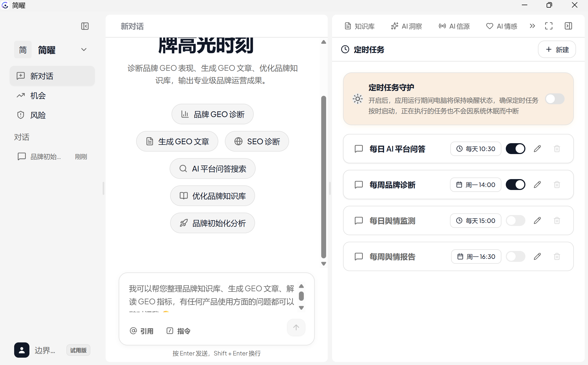Click the 每周舆情报告 chat icon
The image size is (588, 365).
[x=359, y=256]
